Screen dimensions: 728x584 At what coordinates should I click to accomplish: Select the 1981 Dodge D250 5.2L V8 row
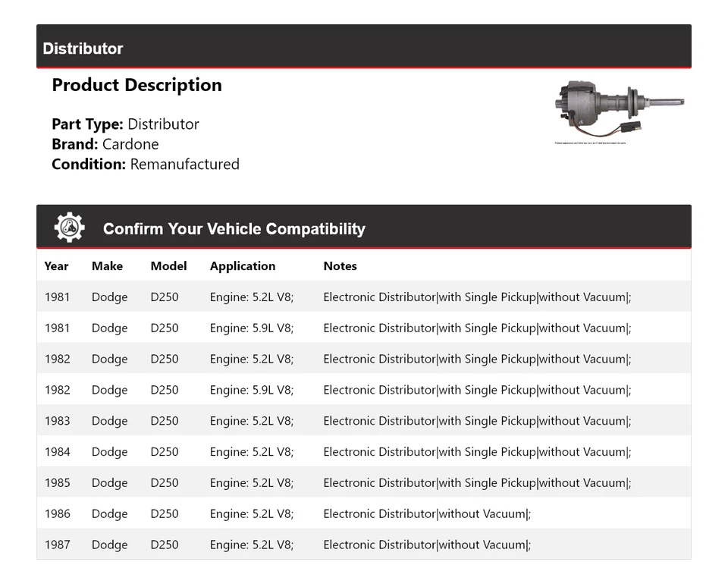[x=364, y=297]
